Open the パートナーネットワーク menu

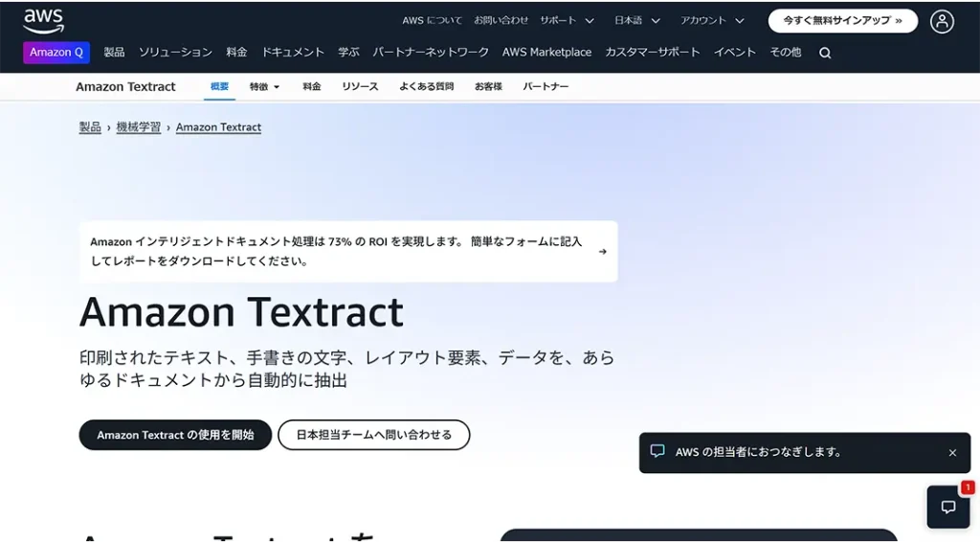pyautogui.click(x=431, y=53)
